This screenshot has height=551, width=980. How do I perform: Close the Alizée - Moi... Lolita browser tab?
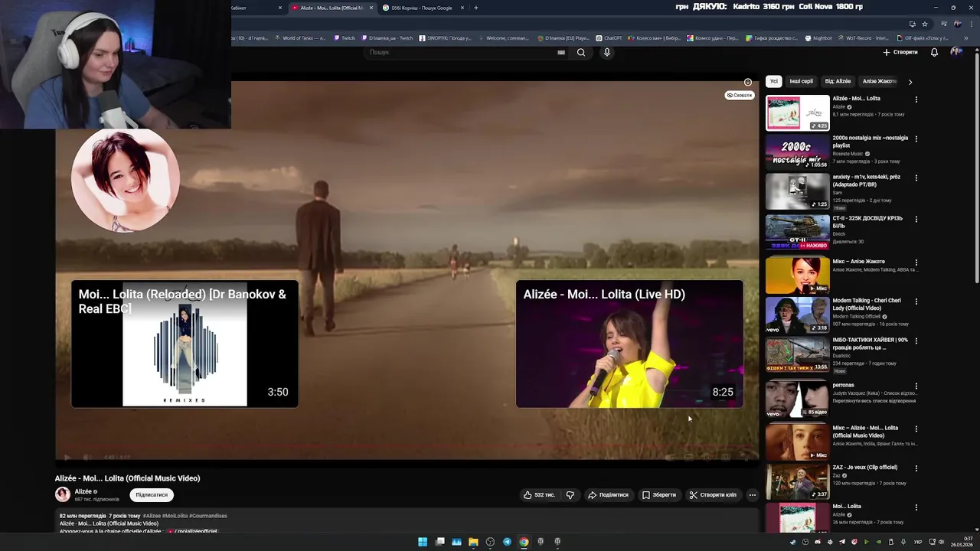(371, 8)
